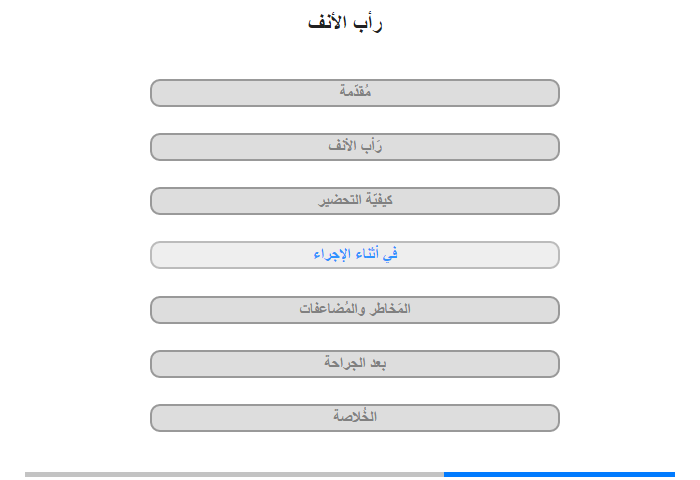Choose the rhinoplasty button below the introduction
Image resolution: width=700 pixels, height=480 pixels.
click(354, 147)
